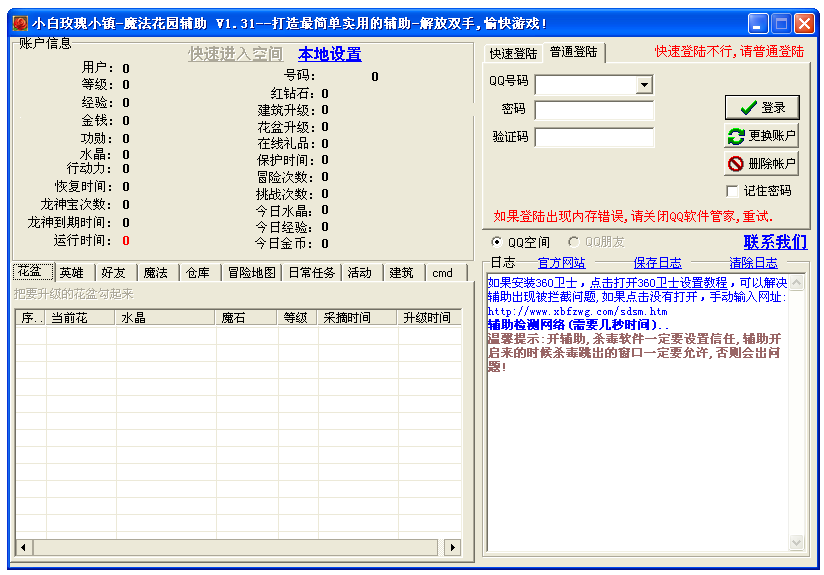Click the 等级 column header
The image size is (824, 575).
pyautogui.click(x=297, y=317)
